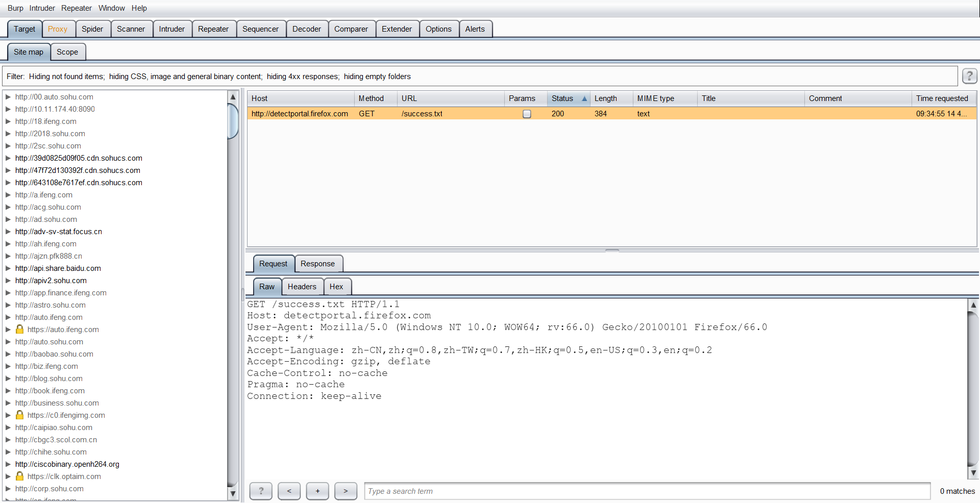
Task: Select the Request tab
Action: tap(273, 264)
